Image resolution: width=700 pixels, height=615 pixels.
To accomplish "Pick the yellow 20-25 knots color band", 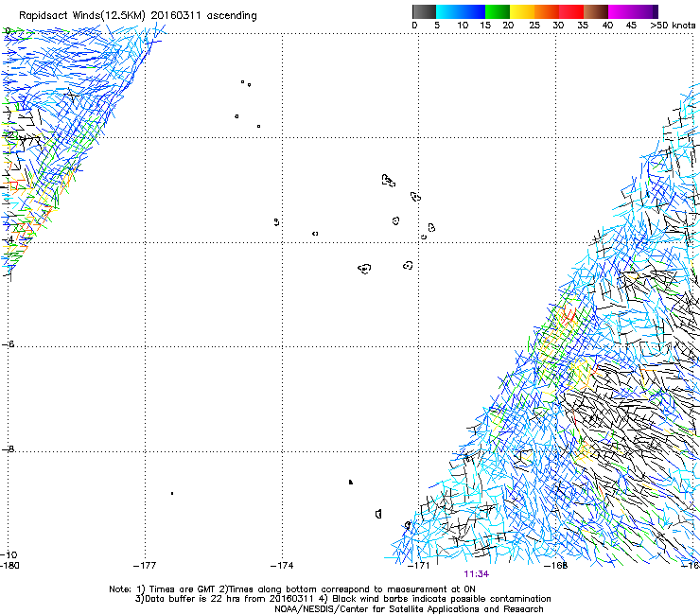I will (x=522, y=11).
